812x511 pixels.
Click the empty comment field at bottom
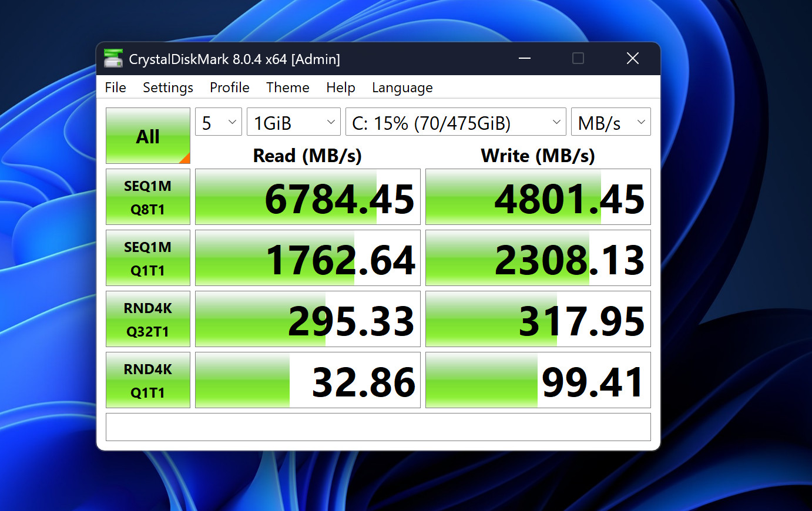pyautogui.click(x=378, y=427)
